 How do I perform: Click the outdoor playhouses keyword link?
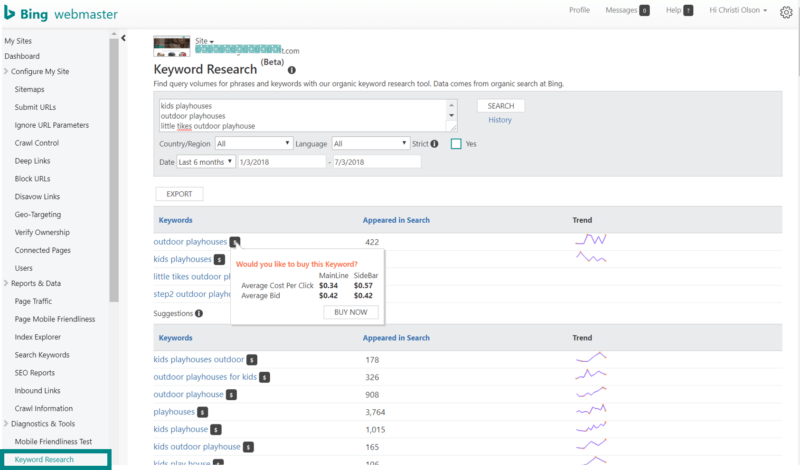click(190, 242)
